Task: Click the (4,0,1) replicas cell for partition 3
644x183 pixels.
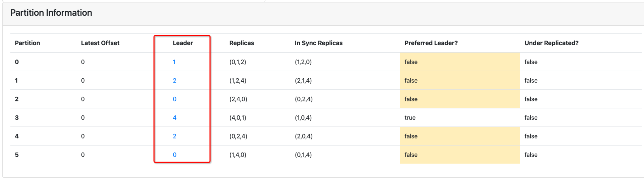Action: pos(237,118)
